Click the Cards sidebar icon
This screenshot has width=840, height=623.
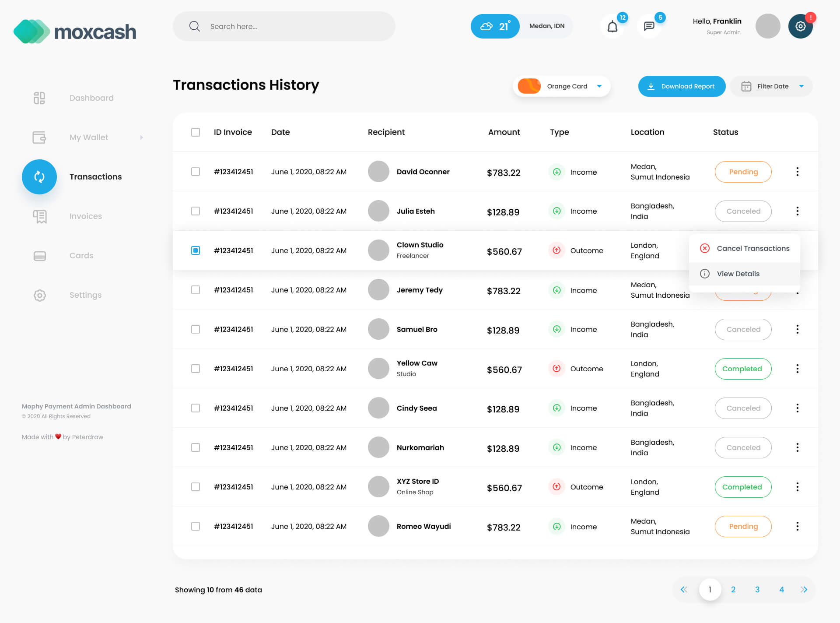(x=40, y=256)
